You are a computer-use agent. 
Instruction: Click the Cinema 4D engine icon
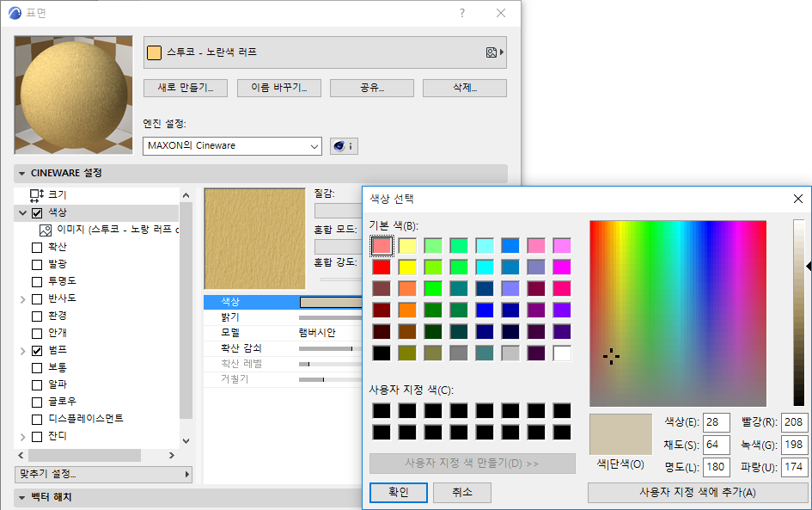(x=338, y=145)
